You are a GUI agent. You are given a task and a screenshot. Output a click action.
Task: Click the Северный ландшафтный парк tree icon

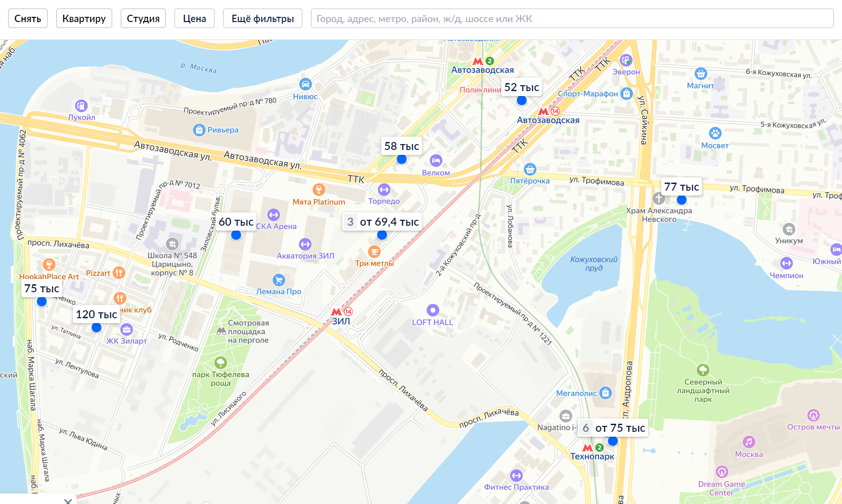point(703,370)
